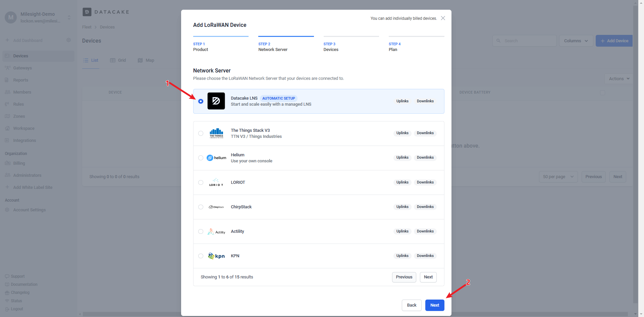Click the devices Search field
Image resolution: width=644 pixels, height=317 pixels.
525,41
